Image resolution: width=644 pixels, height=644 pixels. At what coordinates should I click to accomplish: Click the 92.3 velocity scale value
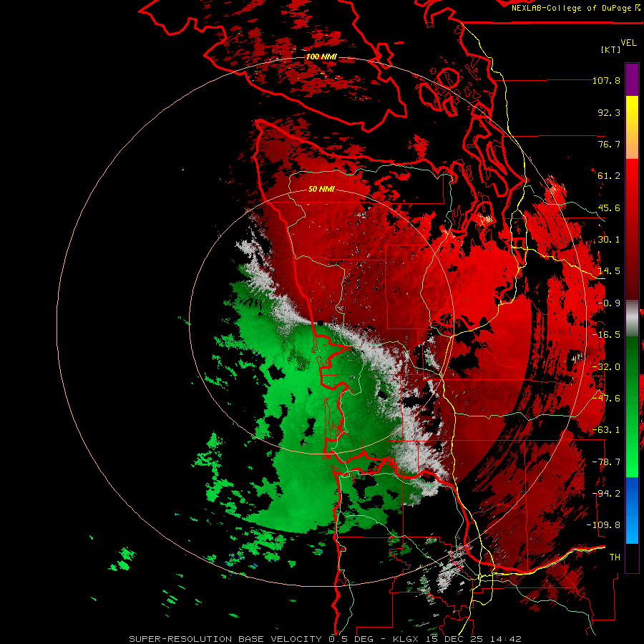(x=609, y=112)
